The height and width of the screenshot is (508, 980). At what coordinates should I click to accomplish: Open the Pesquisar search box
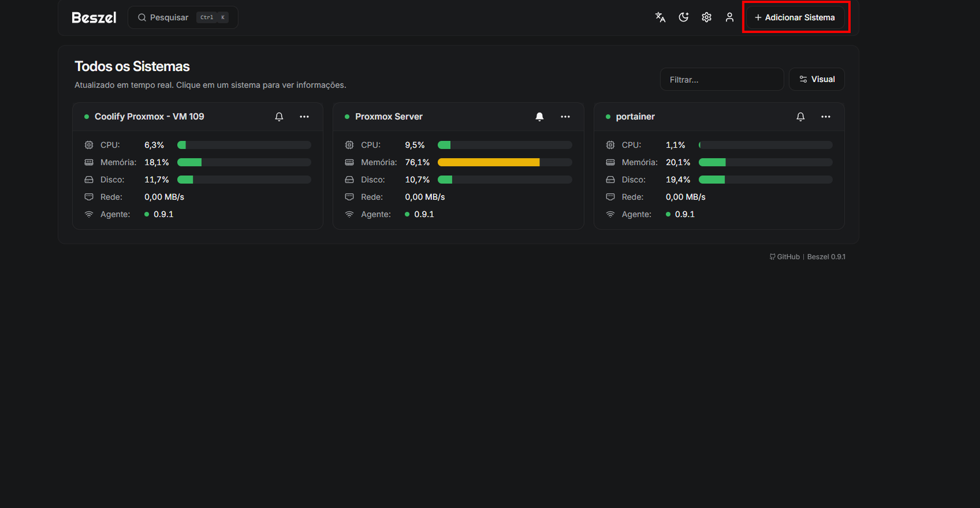(183, 17)
